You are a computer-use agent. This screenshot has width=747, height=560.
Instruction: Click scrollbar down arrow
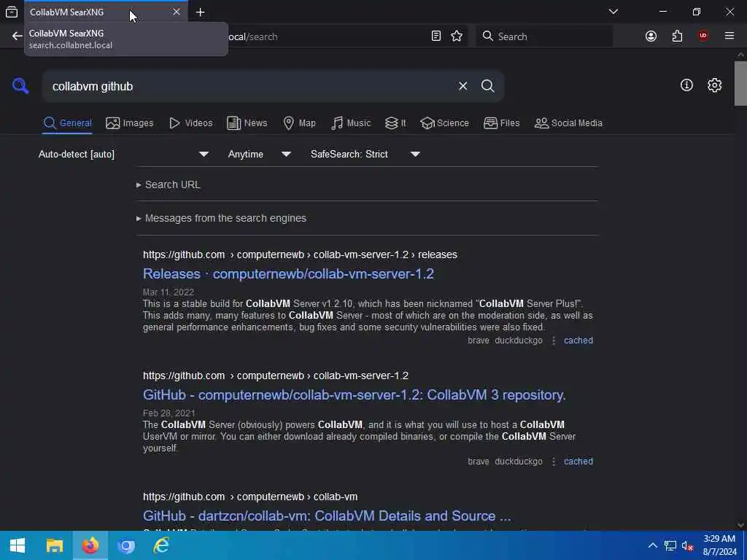click(740, 525)
